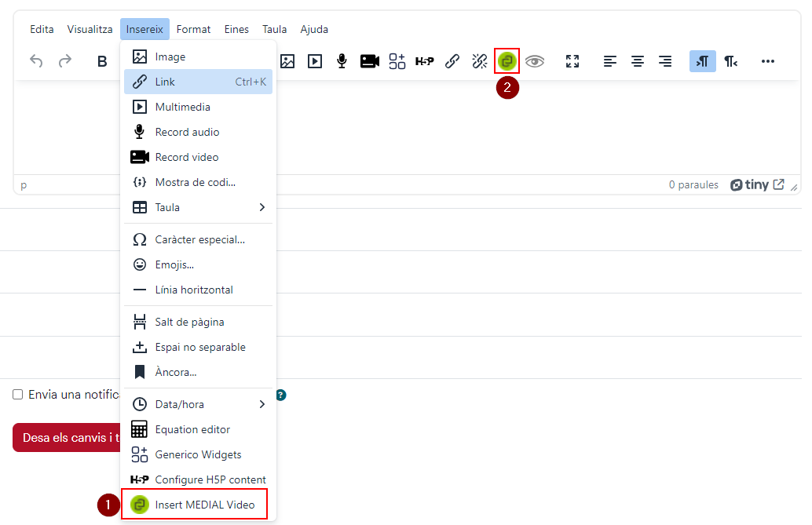Click the undo arrow icon
Viewport: 812px width, 525px height.
tap(36, 61)
